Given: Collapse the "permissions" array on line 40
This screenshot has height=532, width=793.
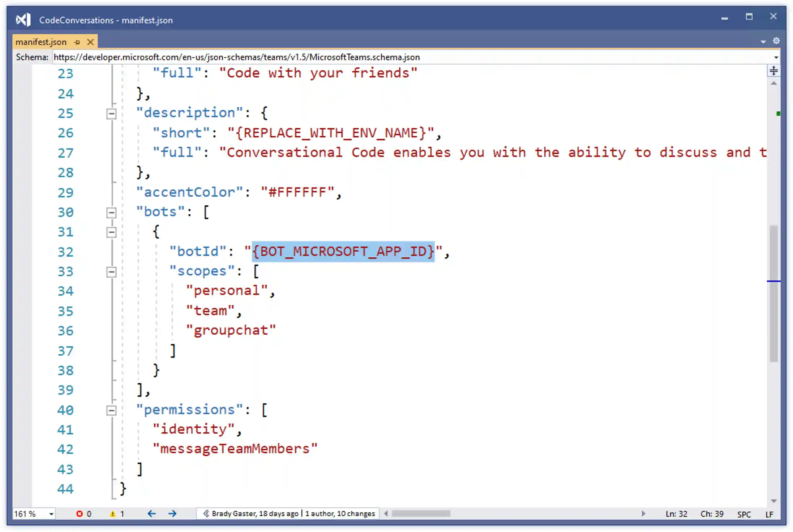Looking at the screenshot, I should 111,411.
